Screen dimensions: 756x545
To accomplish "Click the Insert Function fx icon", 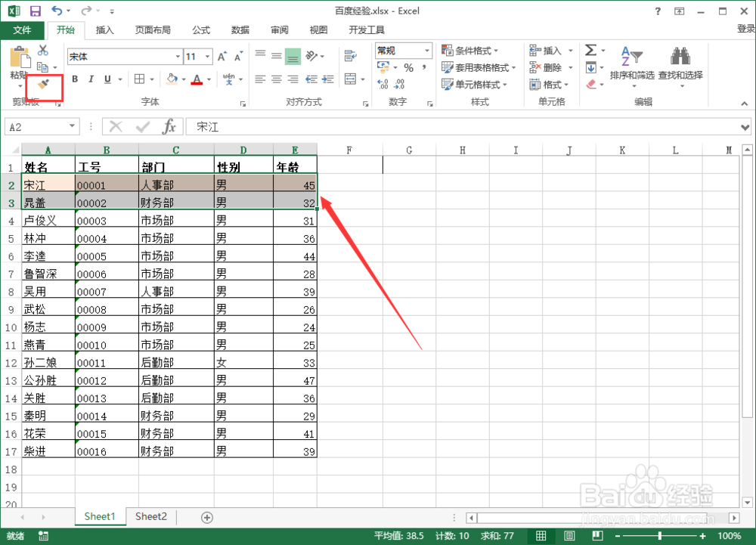I will tap(169, 127).
